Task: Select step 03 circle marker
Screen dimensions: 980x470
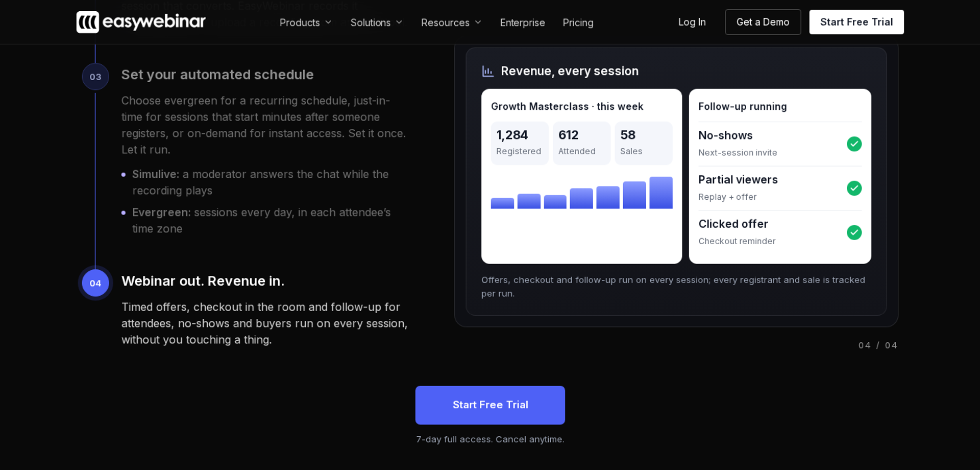Action: click(95, 77)
